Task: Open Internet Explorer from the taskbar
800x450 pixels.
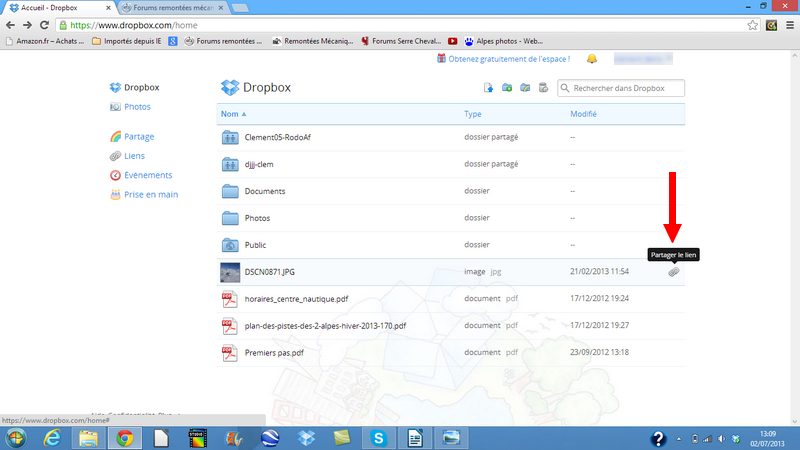Action: (52, 438)
